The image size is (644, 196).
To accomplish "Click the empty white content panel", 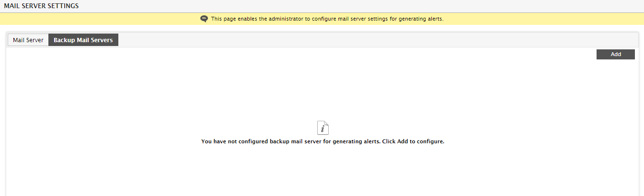I will click(322, 96).
